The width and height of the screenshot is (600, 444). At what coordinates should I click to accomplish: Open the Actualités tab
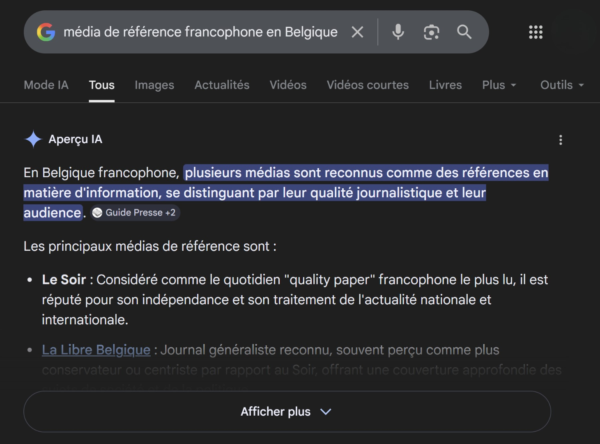222,85
